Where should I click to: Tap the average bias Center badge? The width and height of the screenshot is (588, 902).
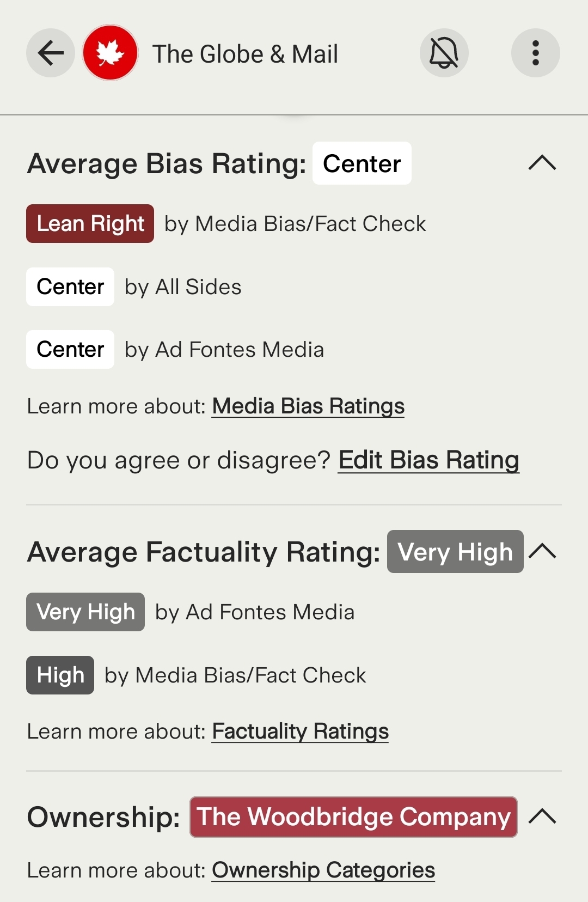tap(362, 163)
